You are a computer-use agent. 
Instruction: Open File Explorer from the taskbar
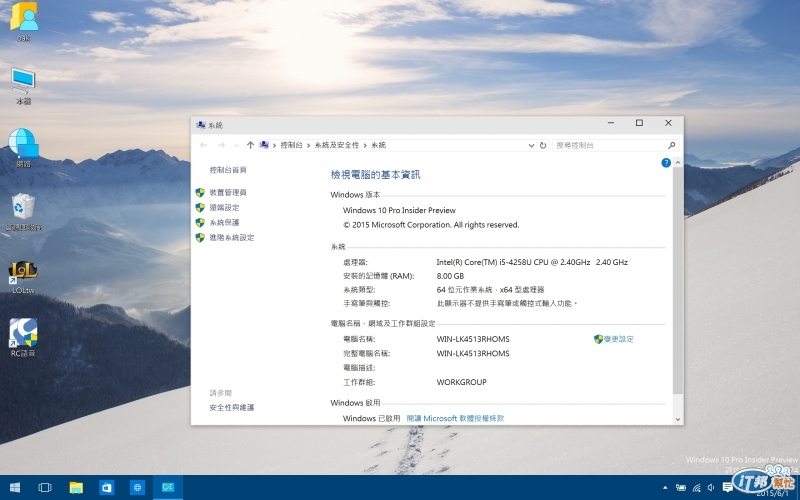point(76,488)
